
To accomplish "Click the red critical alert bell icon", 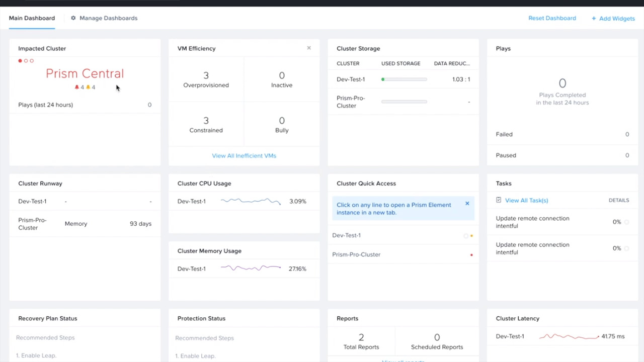I will pyautogui.click(x=77, y=87).
